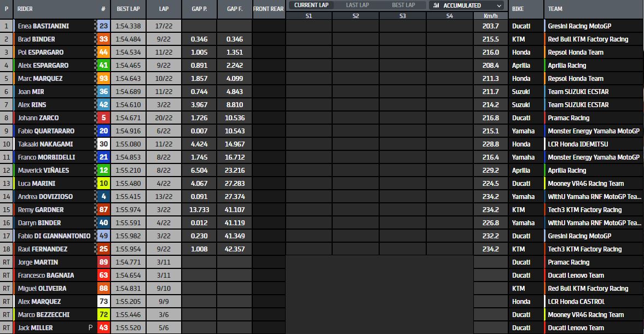Select retired rider Miguel OLIVEIRA
The image size is (644, 334).
click(42, 289)
